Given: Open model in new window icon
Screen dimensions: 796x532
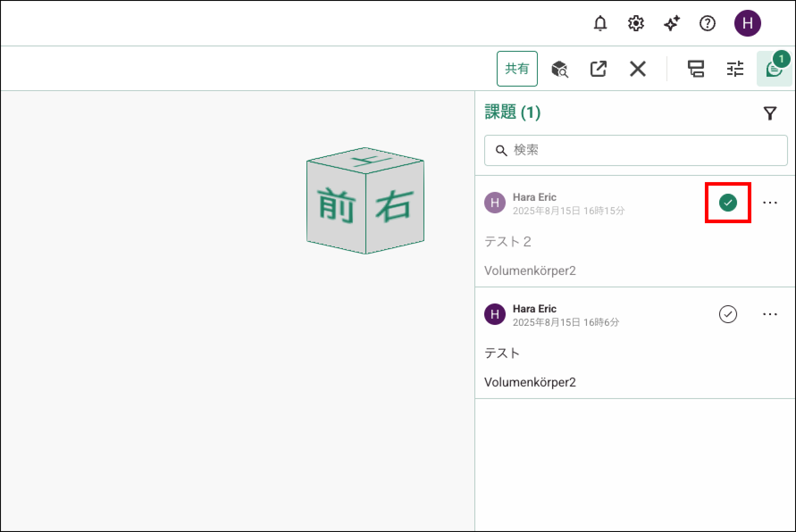Looking at the screenshot, I should click(598, 69).
